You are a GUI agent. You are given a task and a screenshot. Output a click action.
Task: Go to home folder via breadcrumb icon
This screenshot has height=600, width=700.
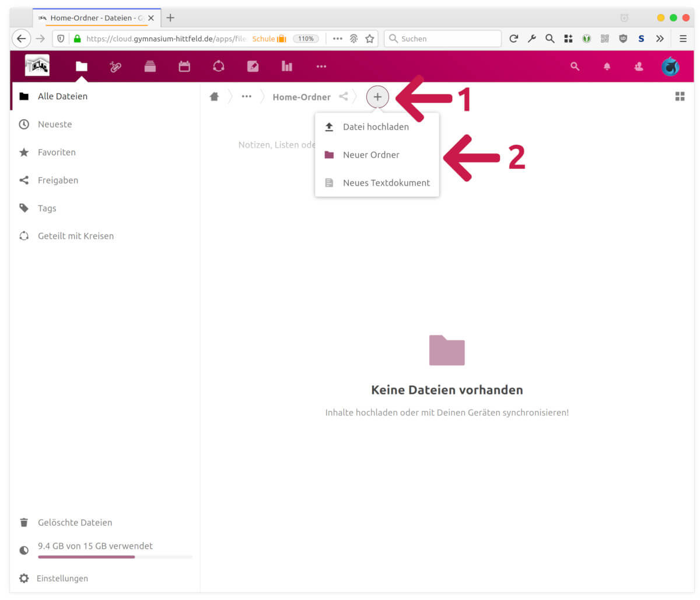(x=214, y=97)
